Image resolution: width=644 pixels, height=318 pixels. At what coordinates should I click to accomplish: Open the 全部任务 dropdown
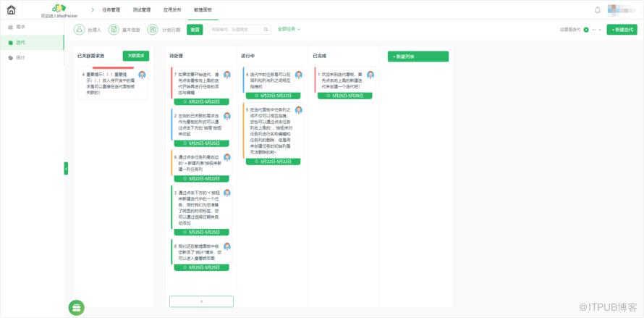(x=289, y=30)
